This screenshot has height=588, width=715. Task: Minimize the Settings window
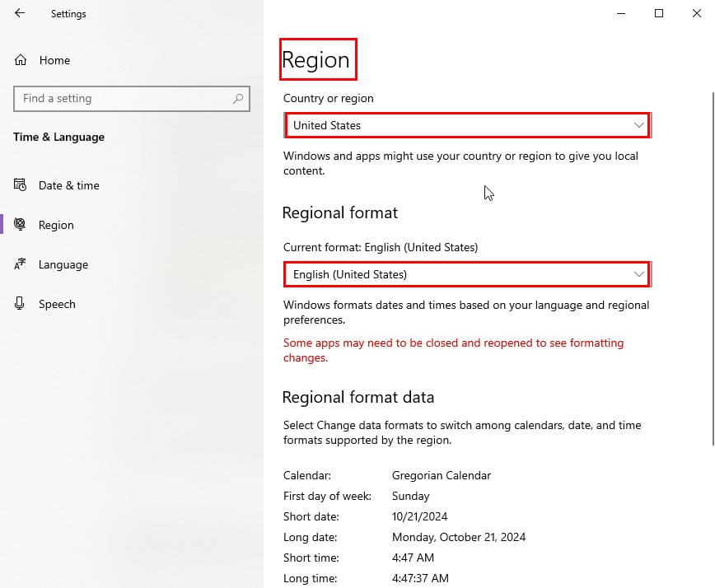[x=620, y=14]
